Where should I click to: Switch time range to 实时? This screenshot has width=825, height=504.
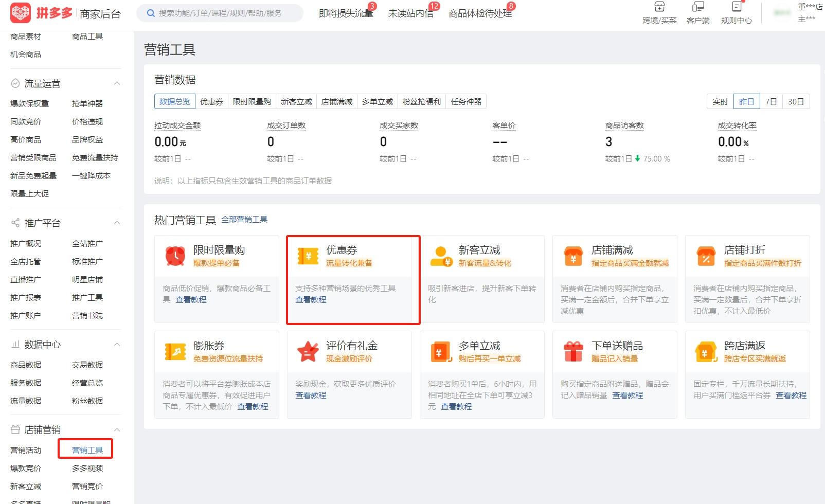pos(720,101)
